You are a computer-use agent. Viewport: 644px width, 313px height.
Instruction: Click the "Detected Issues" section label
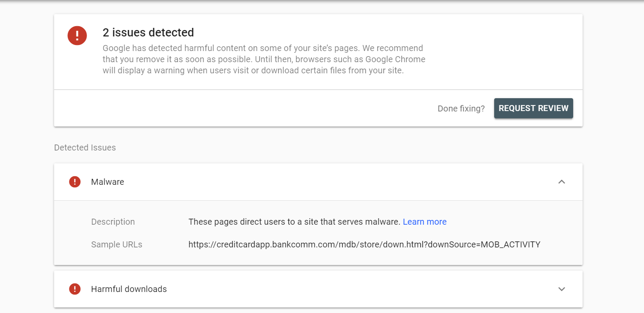click(x=85, y=147)
